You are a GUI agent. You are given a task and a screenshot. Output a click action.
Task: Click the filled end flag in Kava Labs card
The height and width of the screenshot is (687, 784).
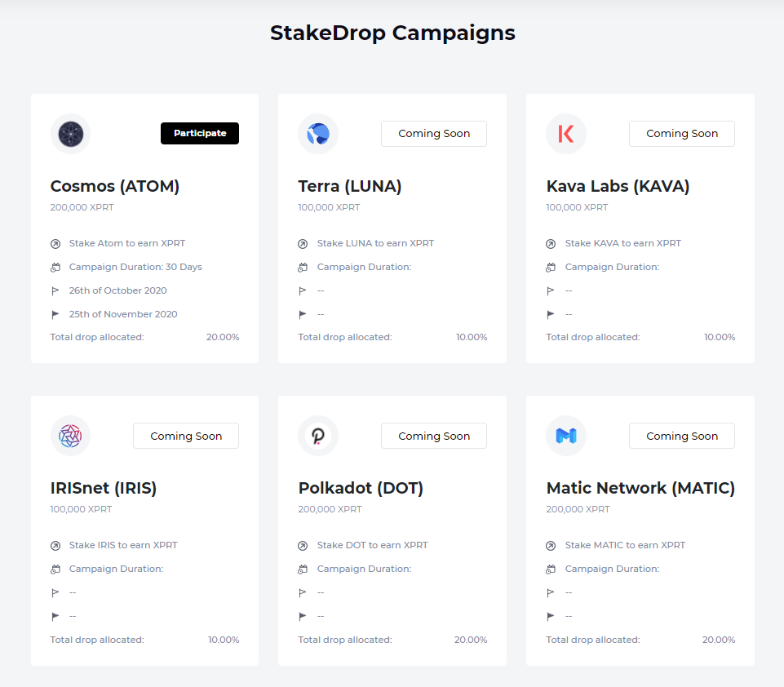550,314
